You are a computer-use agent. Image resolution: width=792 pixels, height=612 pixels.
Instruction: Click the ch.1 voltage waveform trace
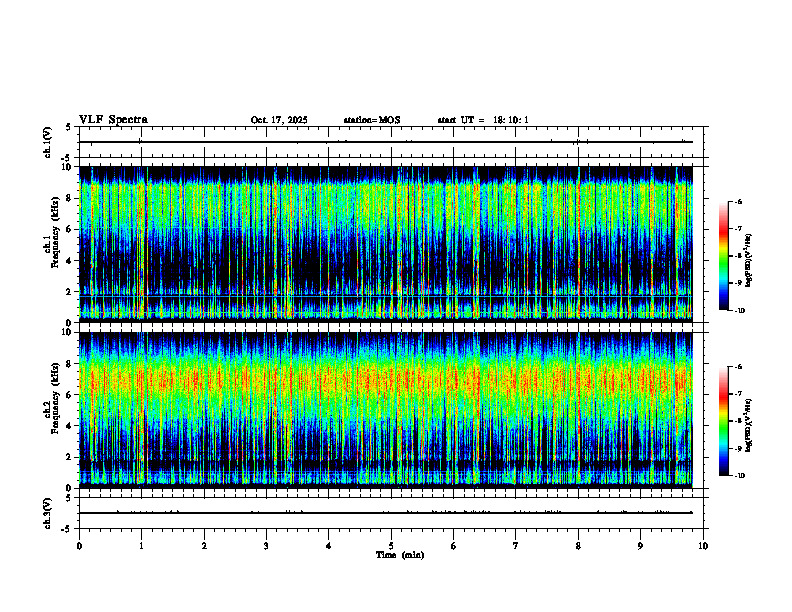tap(386, 142)
